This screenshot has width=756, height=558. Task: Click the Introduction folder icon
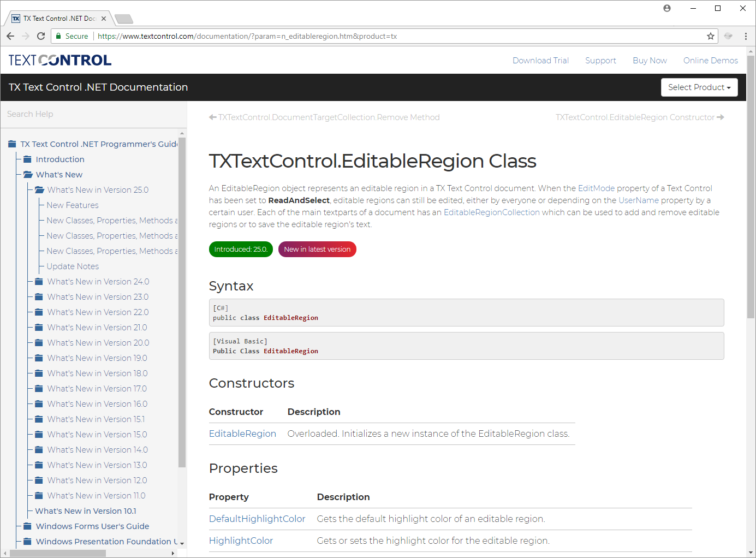[x=27, y=159]
